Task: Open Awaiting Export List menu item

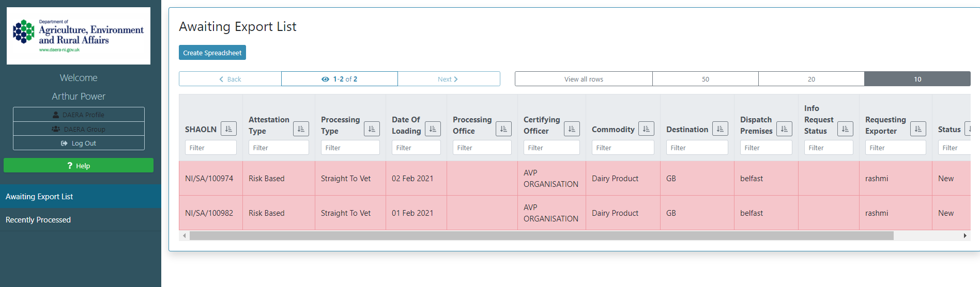Action: tap(81, 196)
